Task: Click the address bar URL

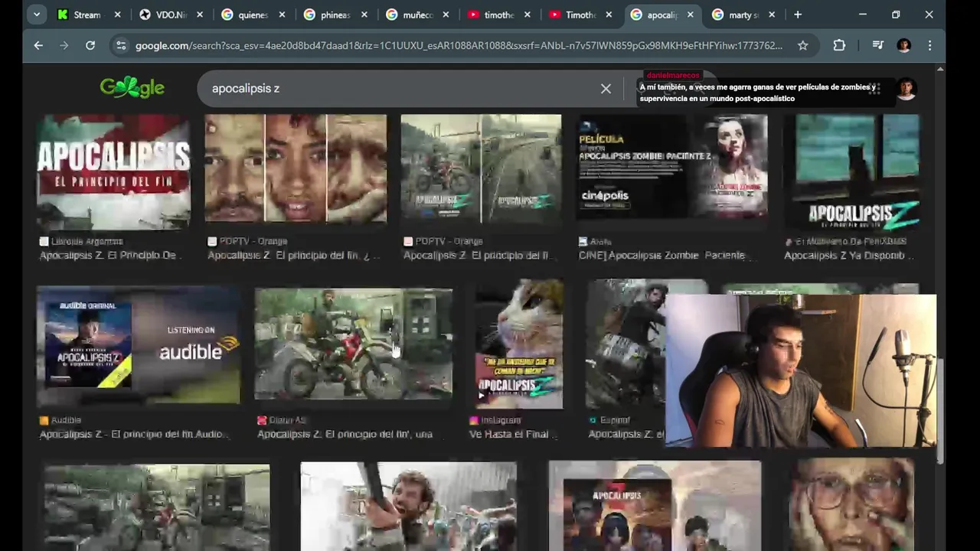Action: [459, 46]
